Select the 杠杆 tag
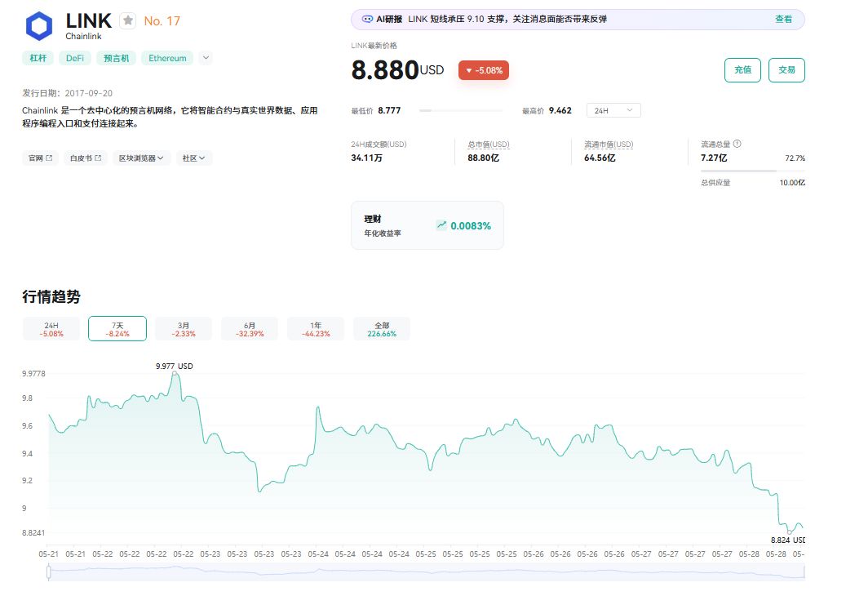 pyautogui.click(x=38, y=58)
